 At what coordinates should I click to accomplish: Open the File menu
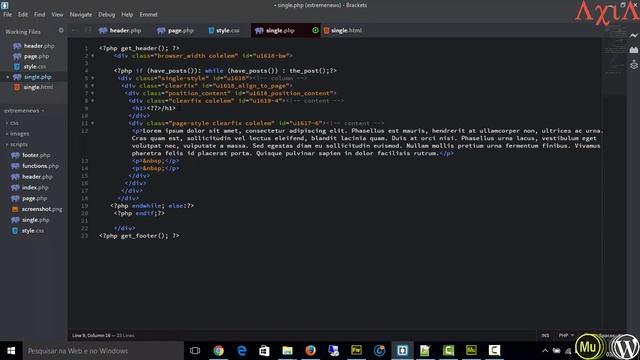point(7,14)
